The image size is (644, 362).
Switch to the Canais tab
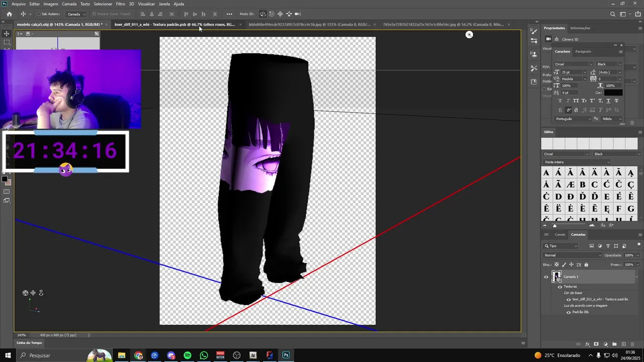[560, 234]
